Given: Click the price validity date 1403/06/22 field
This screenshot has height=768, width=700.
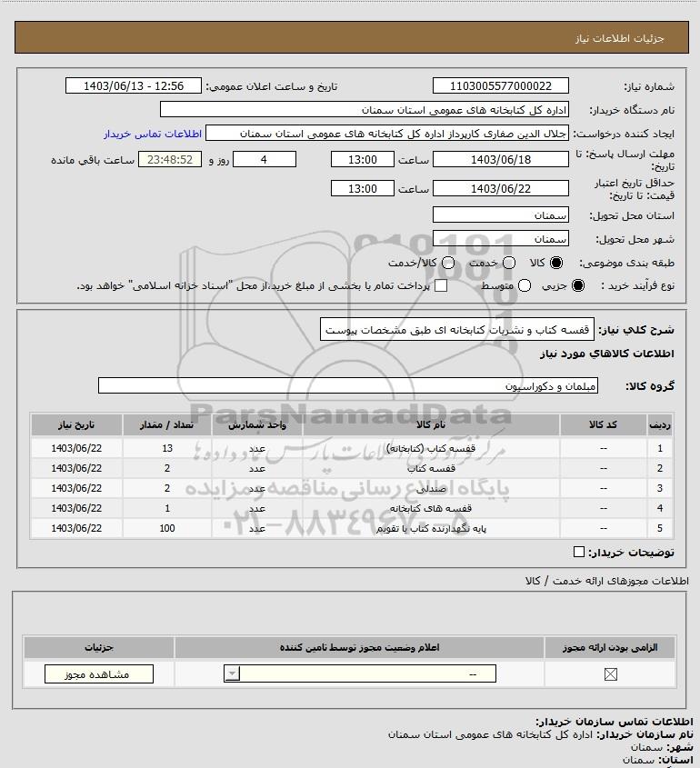Looking at the screenshot, I should point(501,188).
